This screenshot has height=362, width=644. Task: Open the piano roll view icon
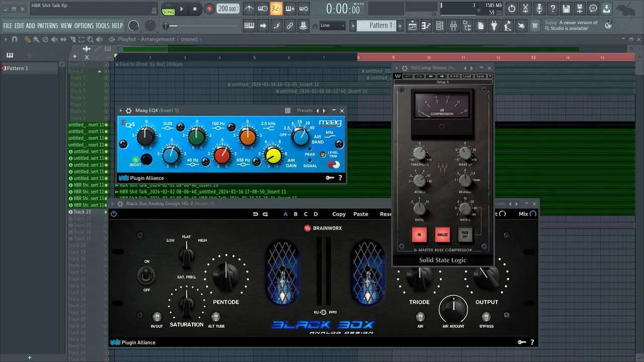(x=426, y=26)
